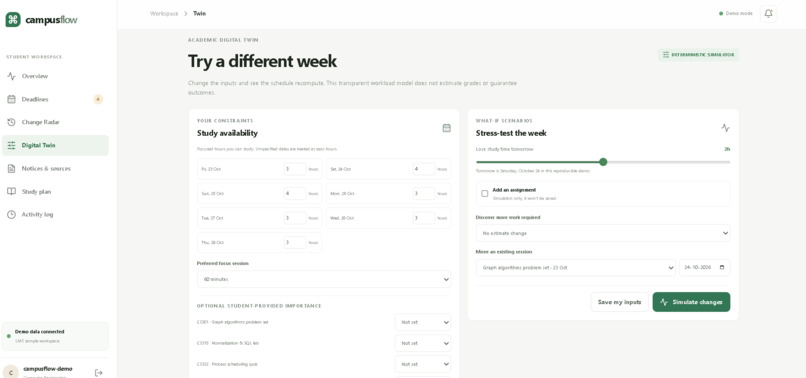Open the Deadlines page

tap(55, 99)
